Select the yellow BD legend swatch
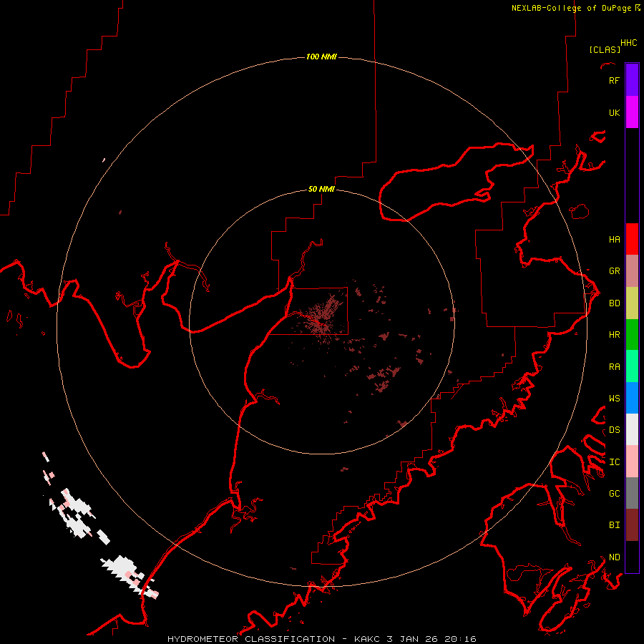 click(x=632, y=303)
